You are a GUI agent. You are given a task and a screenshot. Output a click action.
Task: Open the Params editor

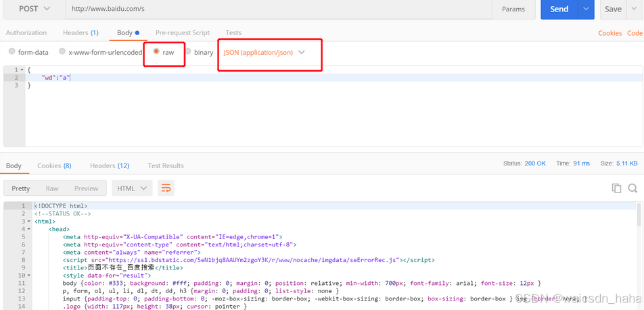click(x=513, y=9)
